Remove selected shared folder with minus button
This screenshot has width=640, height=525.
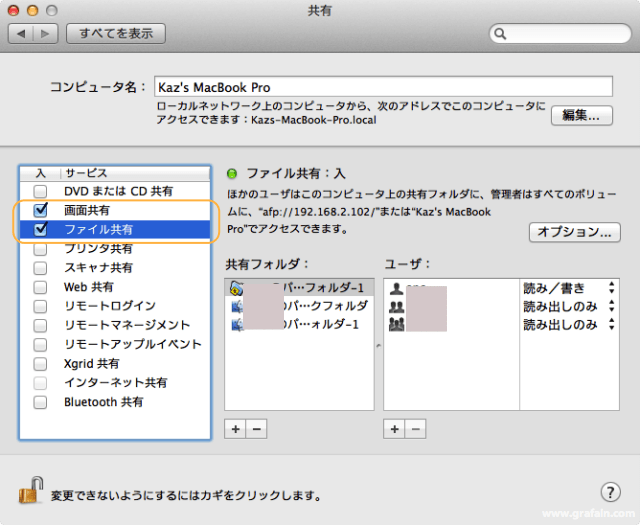click(255, 429)
